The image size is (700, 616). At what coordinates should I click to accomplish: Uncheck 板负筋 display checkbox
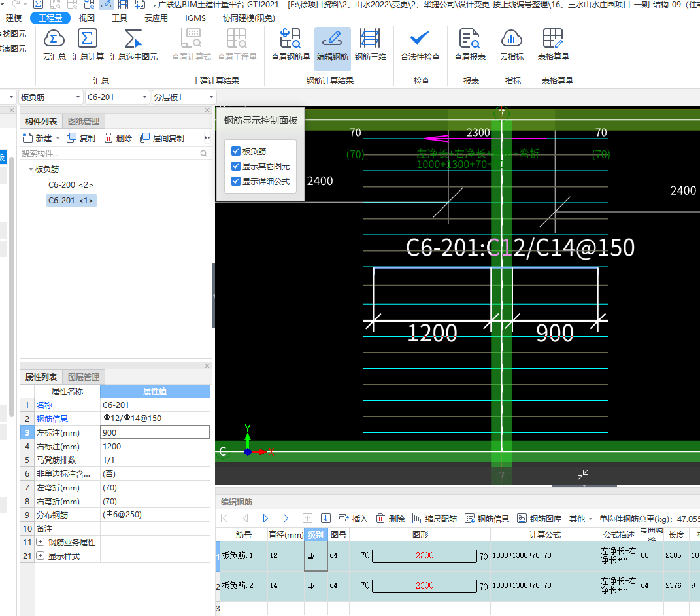point(236,151)
